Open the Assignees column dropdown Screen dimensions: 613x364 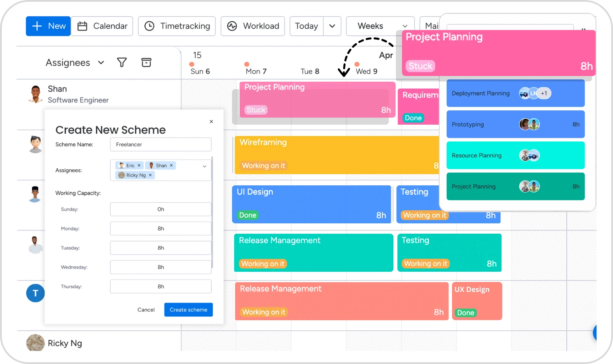click(101, 62)
